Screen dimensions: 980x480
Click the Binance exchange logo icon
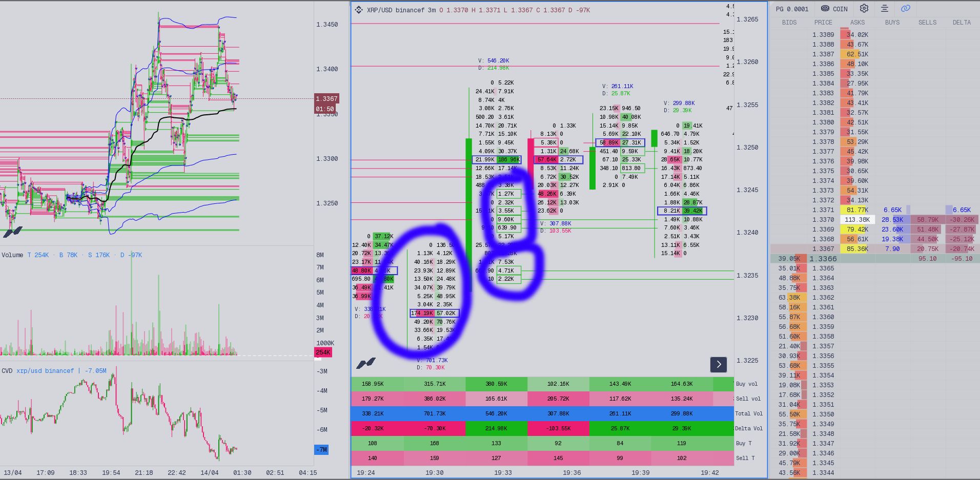coord(359,10)
